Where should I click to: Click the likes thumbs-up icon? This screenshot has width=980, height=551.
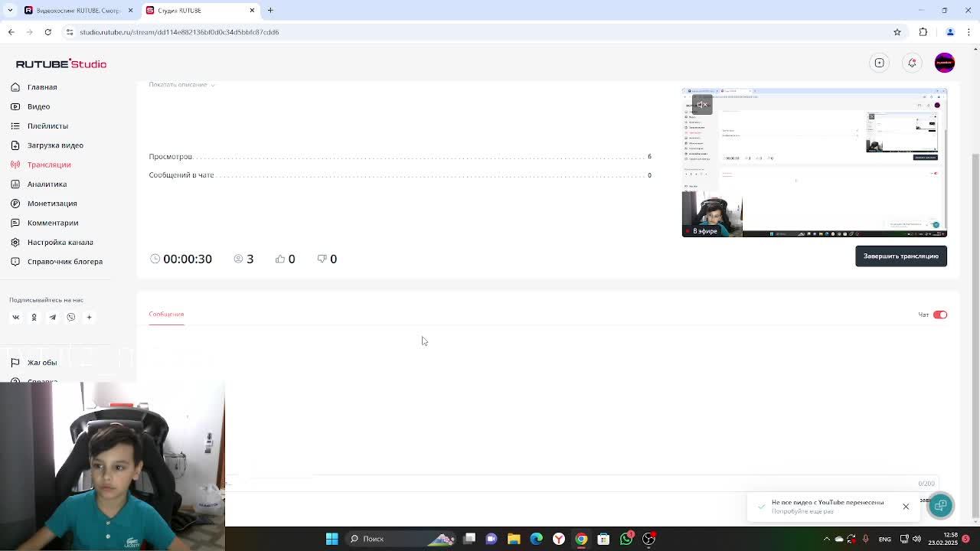click(280, 259)
